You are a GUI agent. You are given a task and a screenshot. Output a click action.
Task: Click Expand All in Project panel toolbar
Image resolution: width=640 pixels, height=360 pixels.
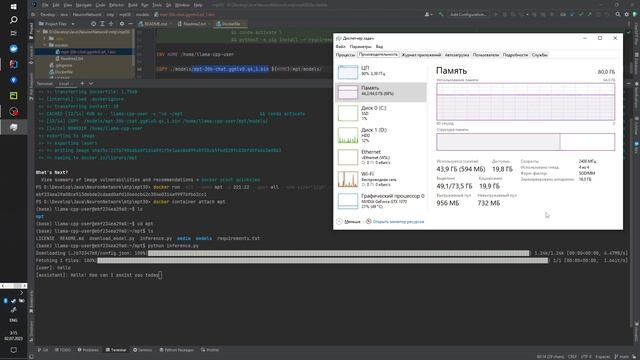[102, 24]
